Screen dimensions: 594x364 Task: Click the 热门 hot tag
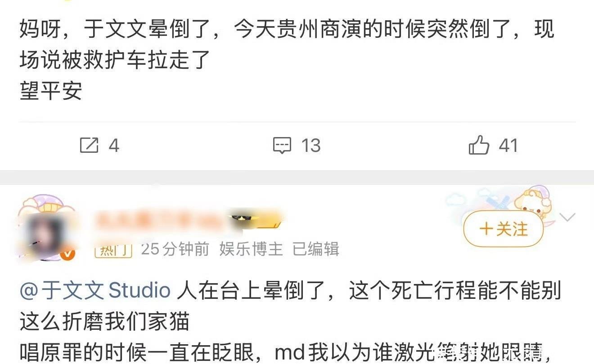113,249
